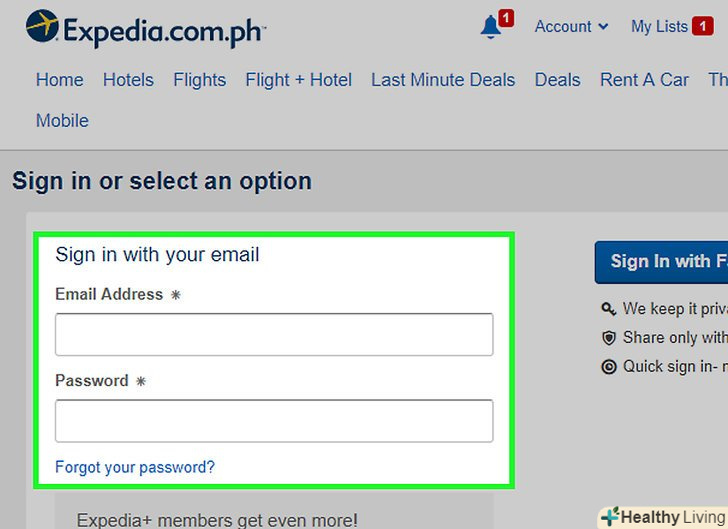Open the Deals navigation item

[557, 80]
